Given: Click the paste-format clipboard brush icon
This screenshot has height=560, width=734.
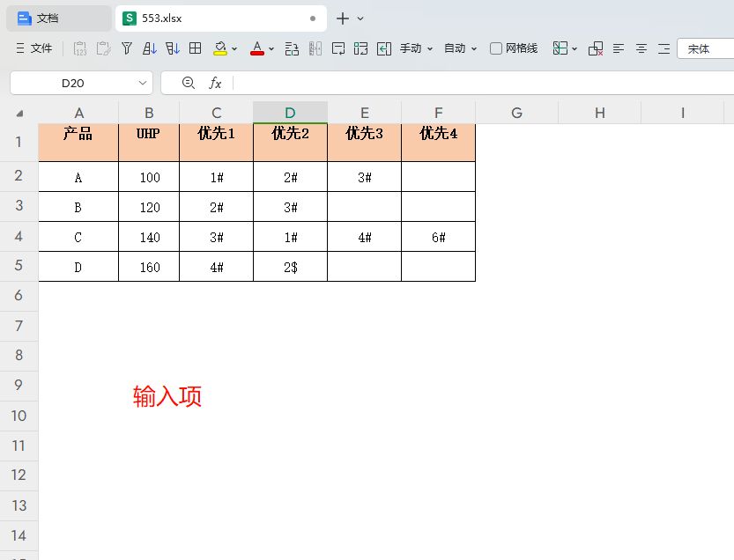Looking at the screenshot, I should coord(103,48).
